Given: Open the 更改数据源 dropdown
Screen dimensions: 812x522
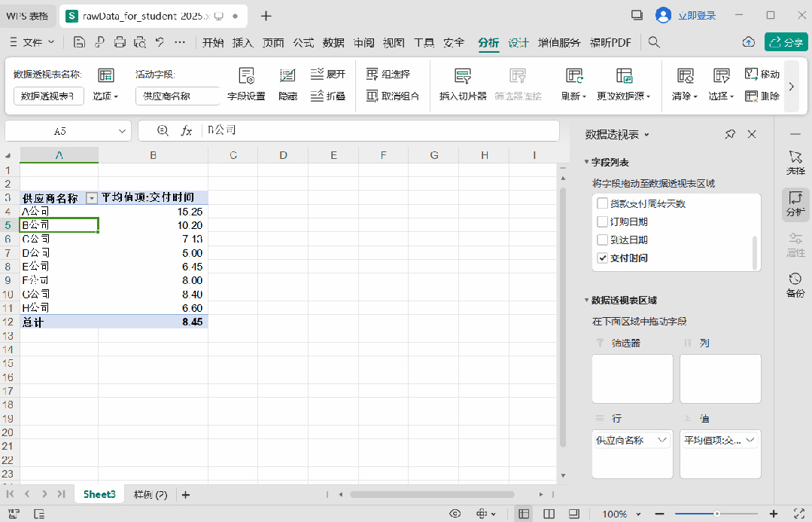Looking at the screenshot, I should coord(624,96).
